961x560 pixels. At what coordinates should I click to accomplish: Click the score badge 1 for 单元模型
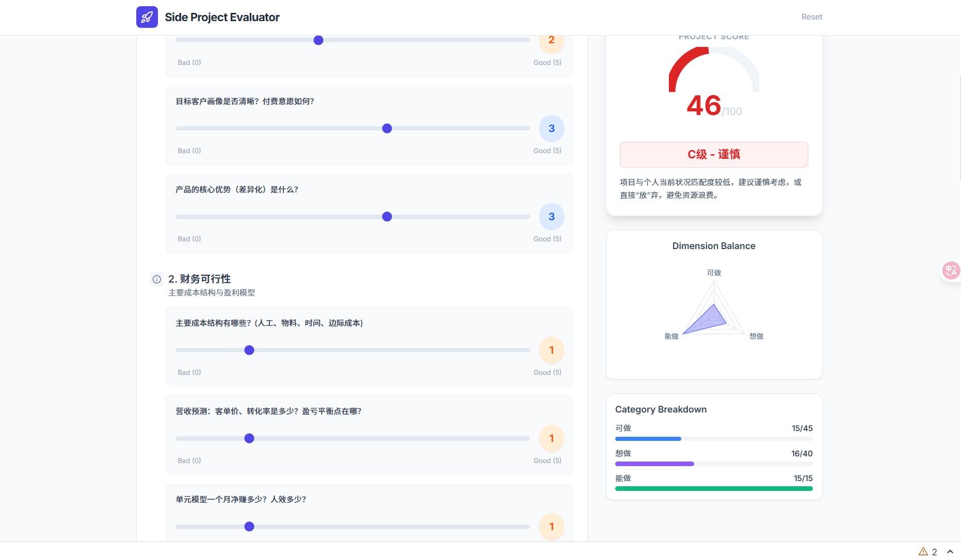(552, 526)
